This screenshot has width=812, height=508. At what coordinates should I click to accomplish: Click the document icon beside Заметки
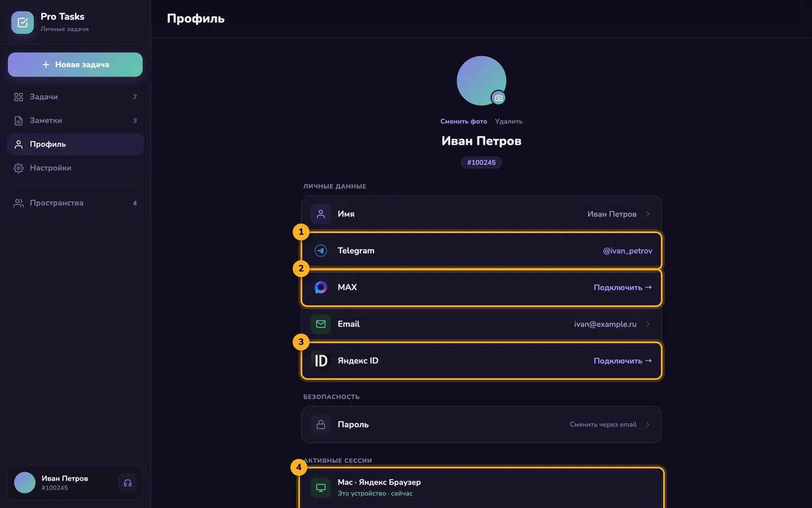[19, 120]
